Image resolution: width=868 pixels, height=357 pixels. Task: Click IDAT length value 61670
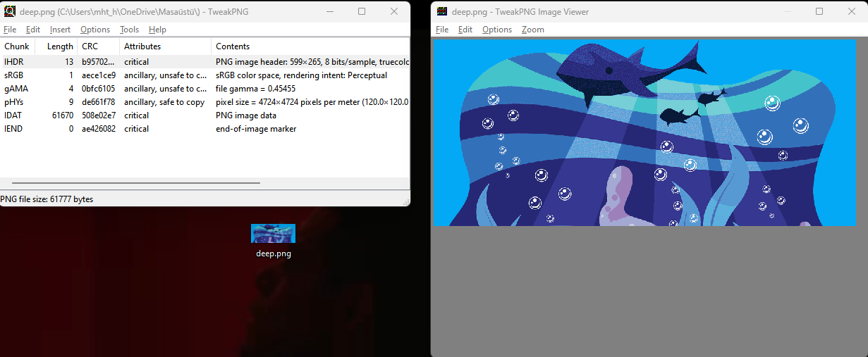click(63, 115)
